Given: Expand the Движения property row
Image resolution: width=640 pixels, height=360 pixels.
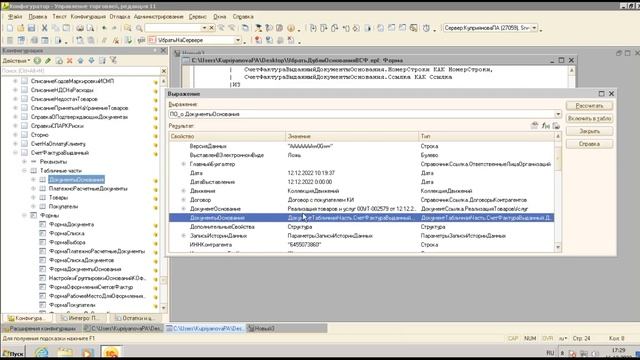Looking at the screenshot, I should click(184, 191).
